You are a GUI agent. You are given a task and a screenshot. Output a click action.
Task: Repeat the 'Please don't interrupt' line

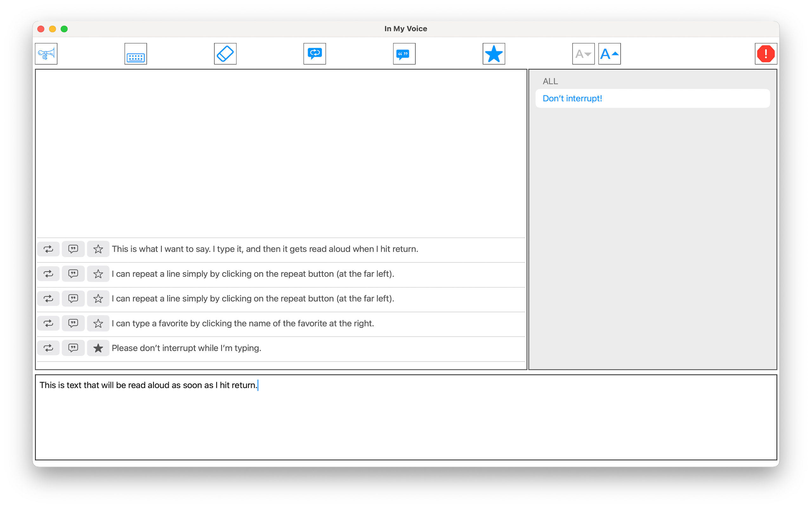[48, 348]
